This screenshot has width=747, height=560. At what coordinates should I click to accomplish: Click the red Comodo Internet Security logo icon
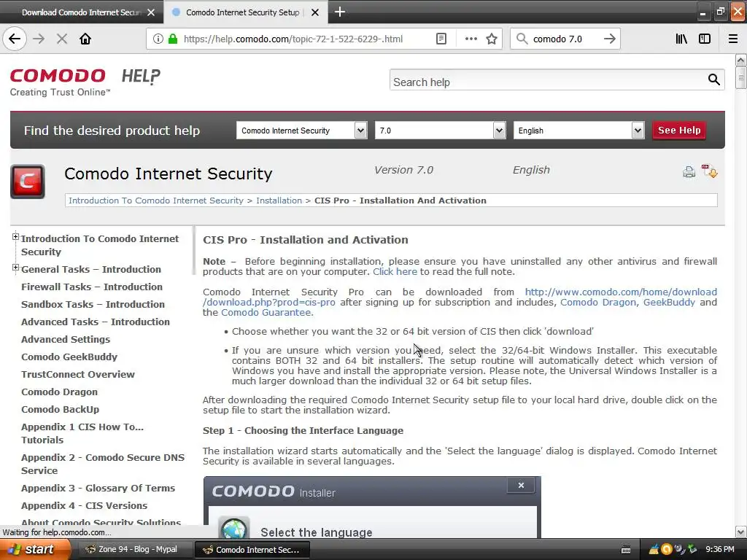(x=28, y=182)
